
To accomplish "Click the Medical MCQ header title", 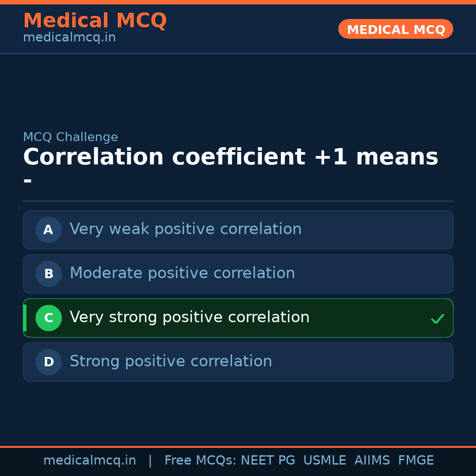I will pyautogui.click(x=95, y=21).
